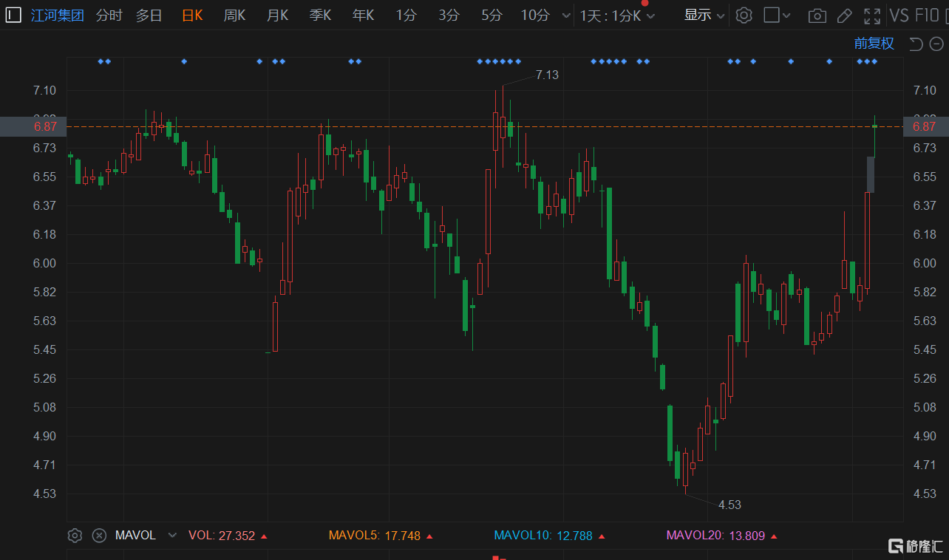
Task: Open the layout square dropdown
Action: (777, 16)
